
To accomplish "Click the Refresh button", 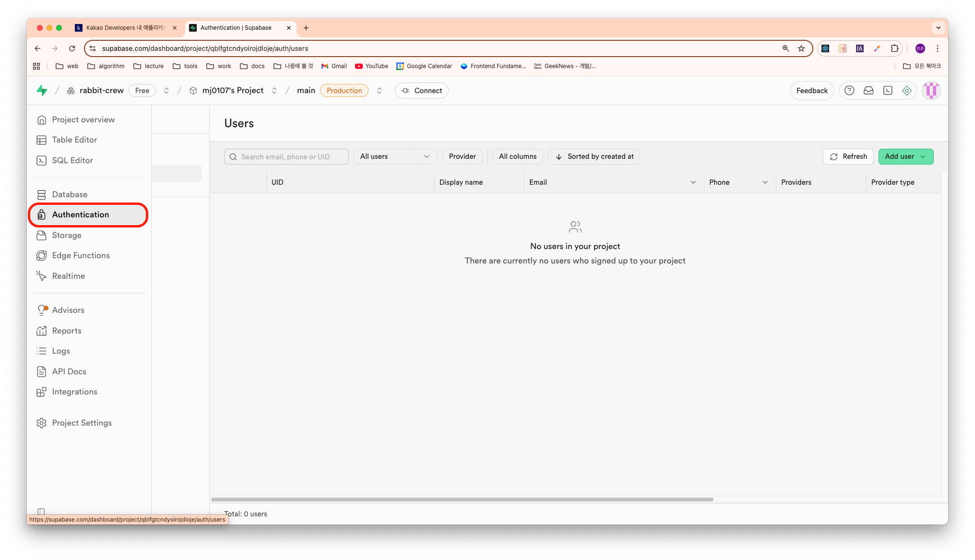I will click(848, 156).
